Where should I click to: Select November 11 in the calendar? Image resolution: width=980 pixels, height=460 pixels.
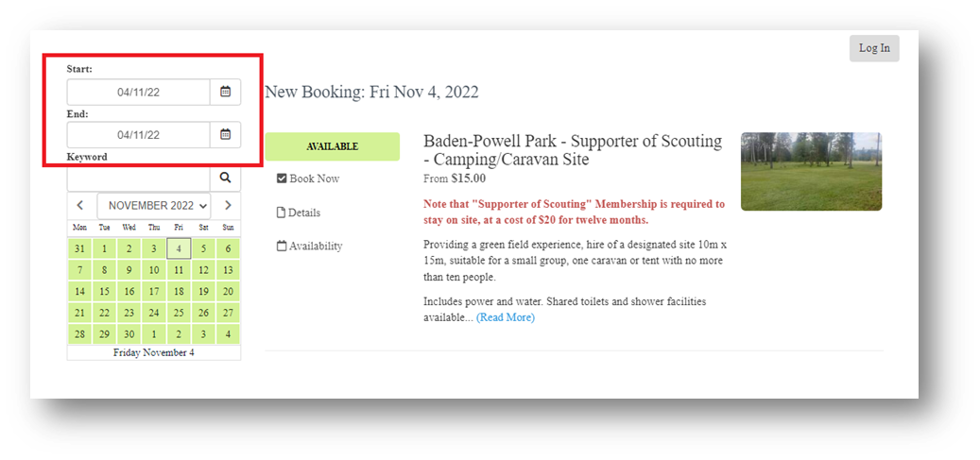[x=179, y=270]
